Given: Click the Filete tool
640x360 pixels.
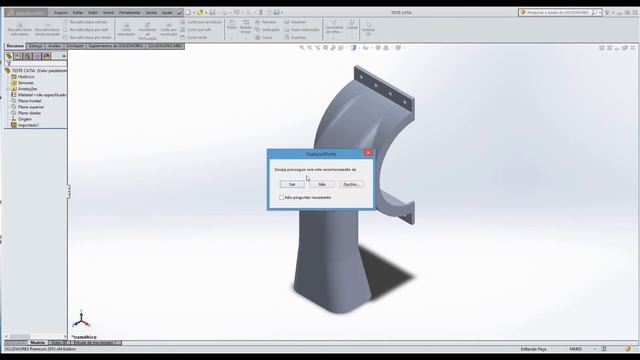Looking at the screenshot, I should click(232, 24).
